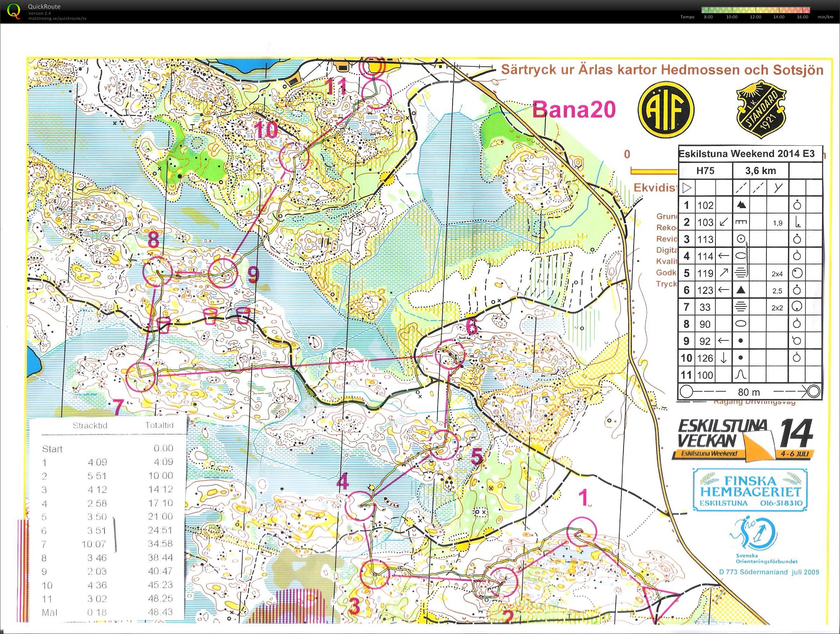Click the '10:07' split time
The image size is (840, 634).
pos(93,544)
